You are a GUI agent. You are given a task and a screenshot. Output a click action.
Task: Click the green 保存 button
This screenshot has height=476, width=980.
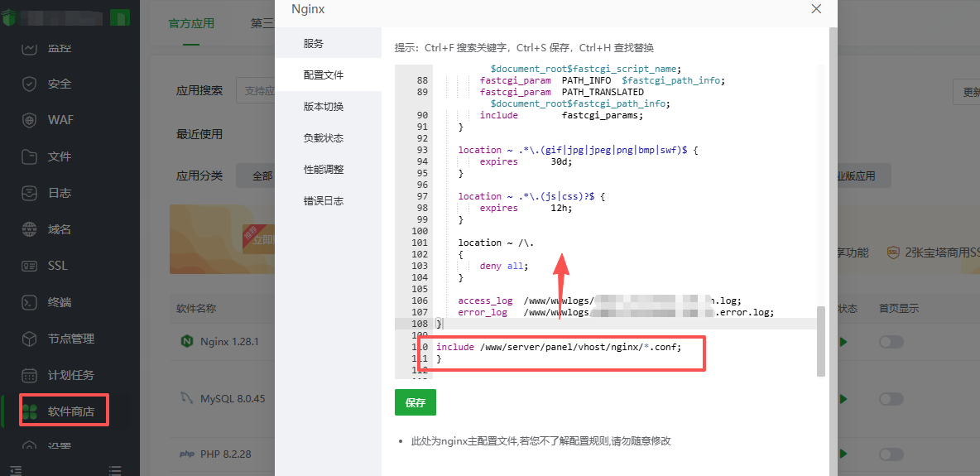[x=415, y=402]
